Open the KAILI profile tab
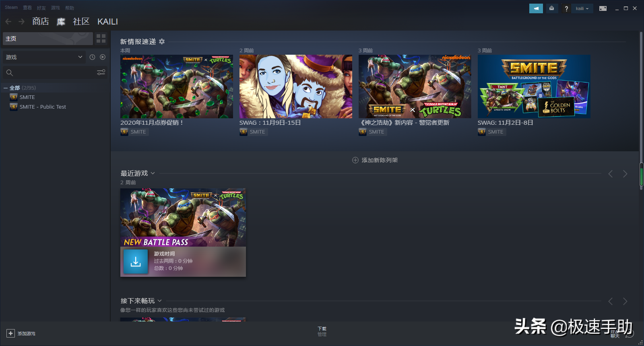Screen dimensions: 644x346 (107, 21)
